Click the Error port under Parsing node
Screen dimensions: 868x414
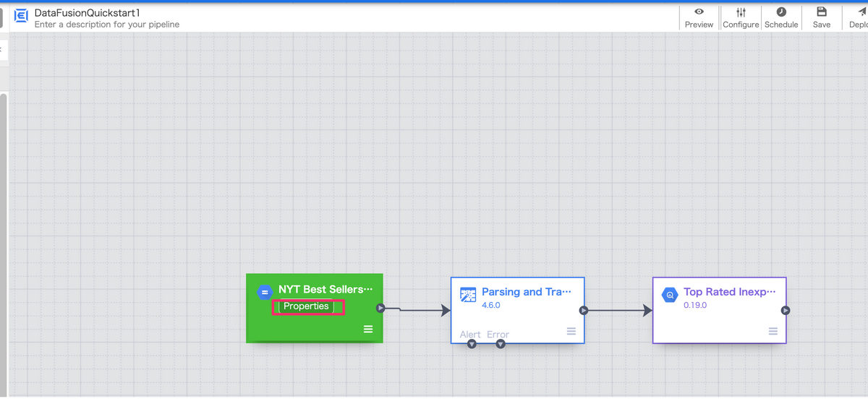[x=501, y=344]
